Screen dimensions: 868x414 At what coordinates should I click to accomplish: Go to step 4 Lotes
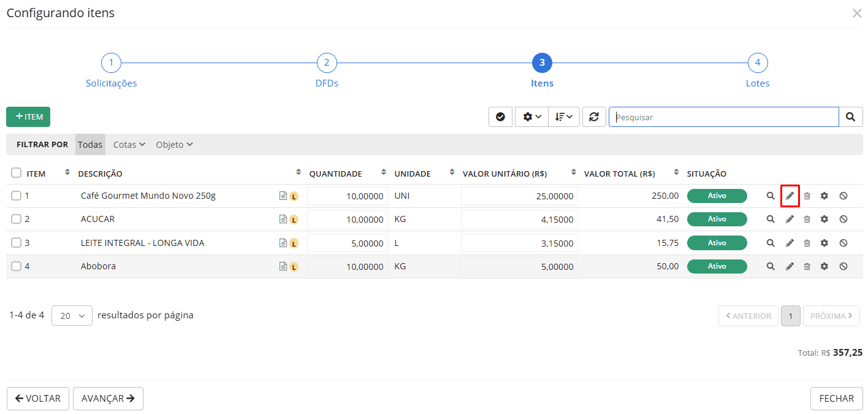coord(757,63)
